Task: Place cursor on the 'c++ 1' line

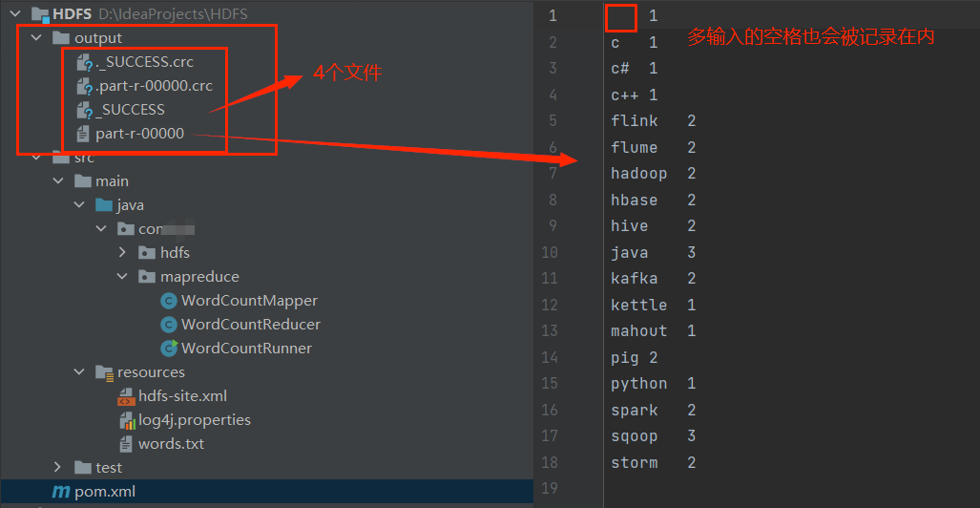Action: [x=635, y=95]
